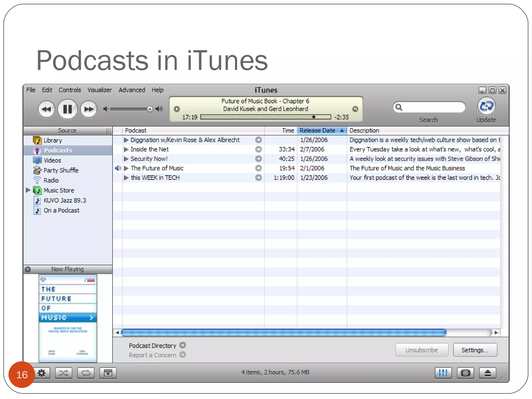Click the arrow icon beside Inside the Net

(x=258, y=149)
